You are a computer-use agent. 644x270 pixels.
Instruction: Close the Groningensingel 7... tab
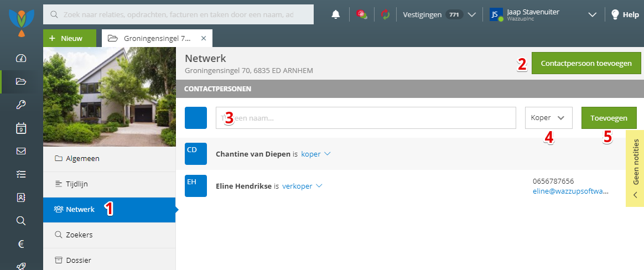click(203, 38)
